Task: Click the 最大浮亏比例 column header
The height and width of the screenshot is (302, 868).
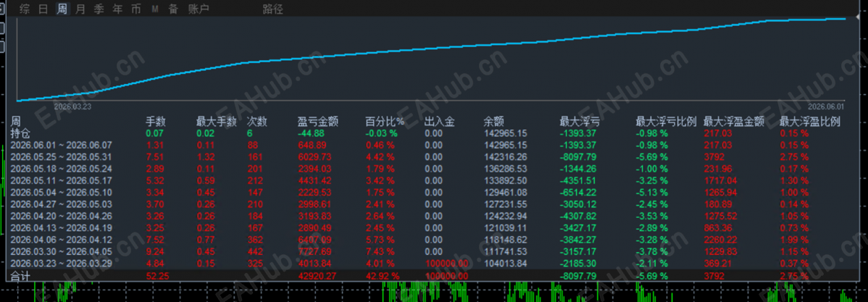Action: [666, 122]
